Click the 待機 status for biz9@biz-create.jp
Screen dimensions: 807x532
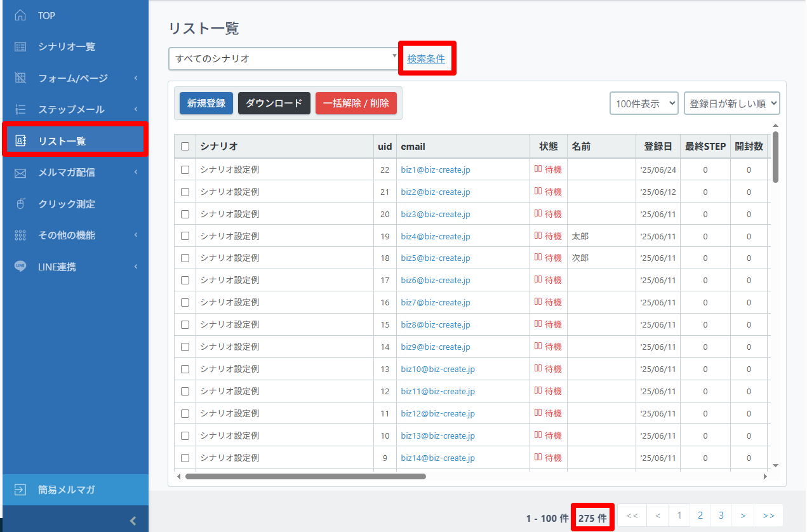tap(548, 347)
